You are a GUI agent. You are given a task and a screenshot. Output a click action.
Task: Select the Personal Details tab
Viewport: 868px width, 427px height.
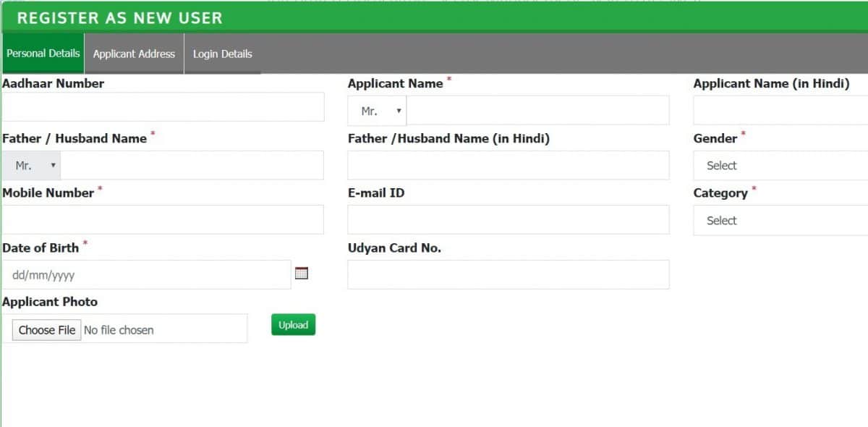point(42,53)
